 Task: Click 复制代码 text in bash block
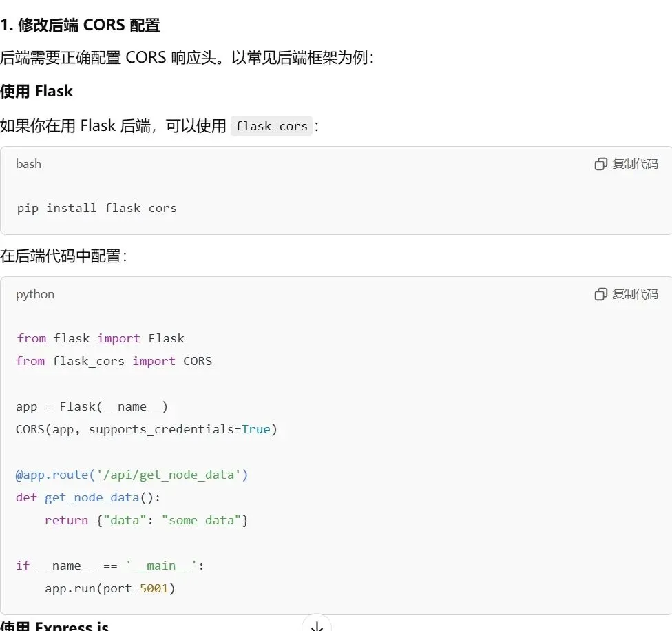point(635,164)
